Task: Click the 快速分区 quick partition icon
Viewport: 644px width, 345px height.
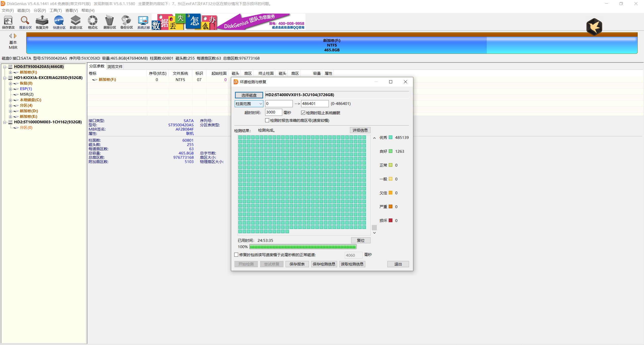Action: click(59, 22)
